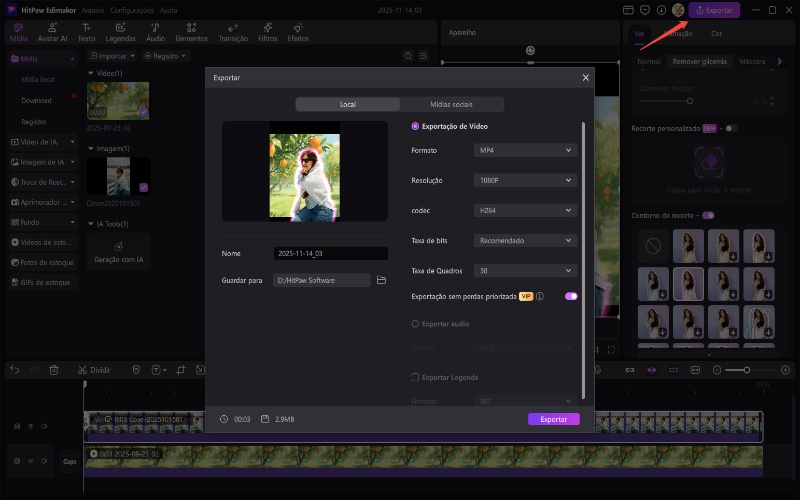Switch to the Mídias sociais tab
The image size is (800, 500).
pyautogui.click(x=451, y=104)
